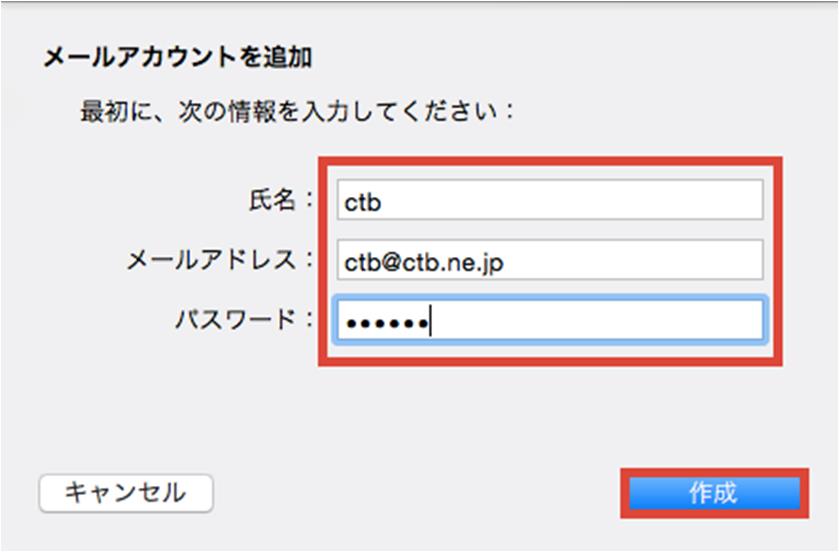The image size is (839, 552).
Task: Click blank right portion of password field
Action: point(597,320)
